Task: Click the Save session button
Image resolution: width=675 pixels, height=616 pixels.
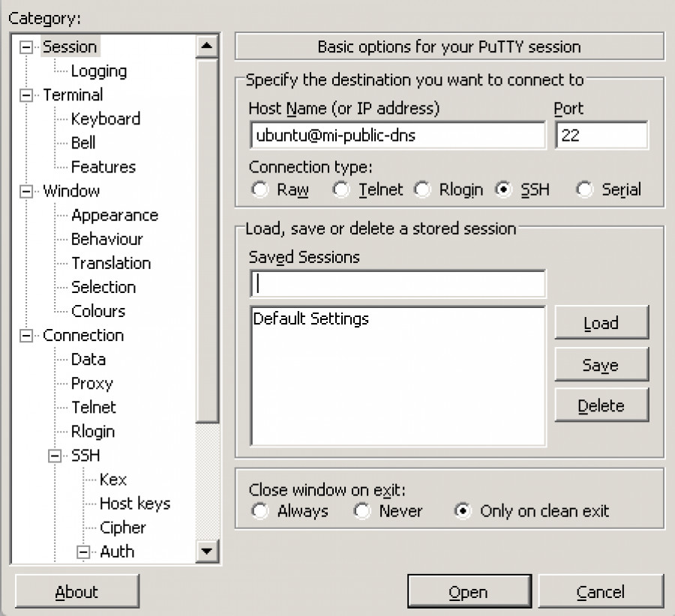Action: [x=601, y=365]
